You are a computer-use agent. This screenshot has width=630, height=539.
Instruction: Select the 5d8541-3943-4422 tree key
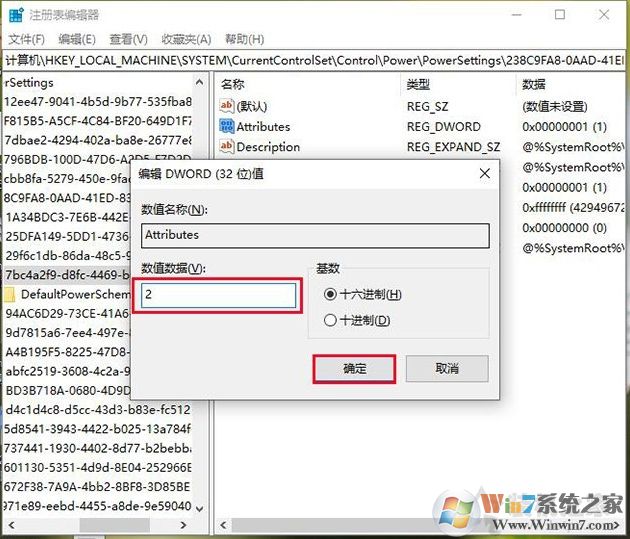[98, 429]
